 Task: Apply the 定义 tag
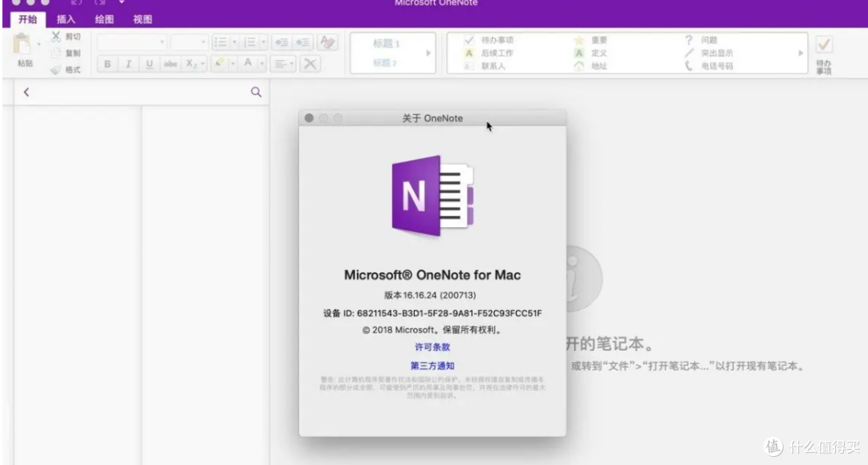[x=592, y=53]
